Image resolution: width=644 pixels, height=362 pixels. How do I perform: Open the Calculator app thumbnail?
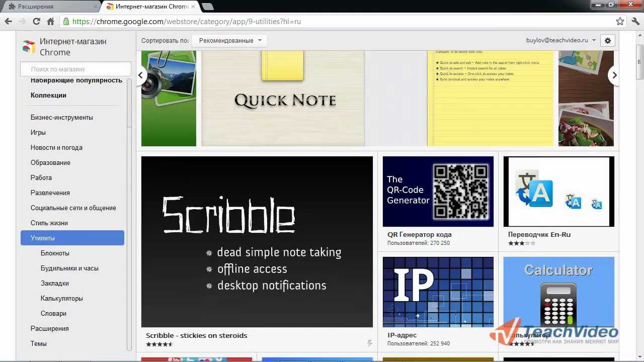(559, 292)
